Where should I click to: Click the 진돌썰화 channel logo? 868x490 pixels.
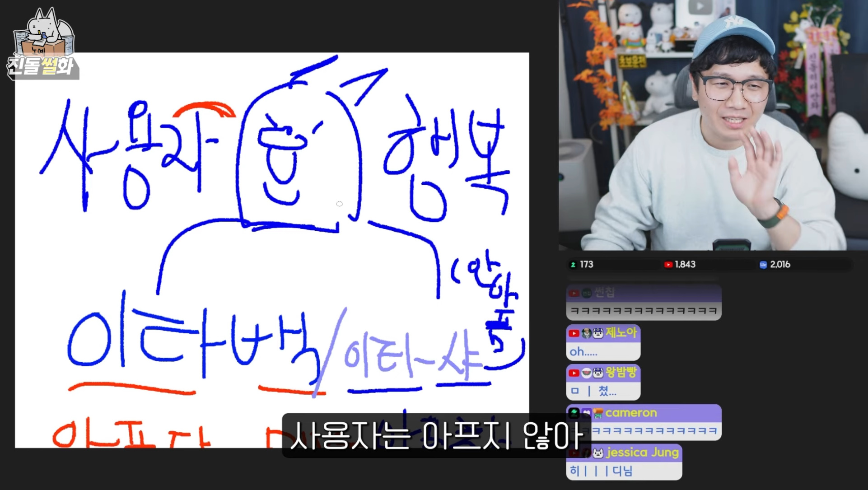(x=43, y=45)
